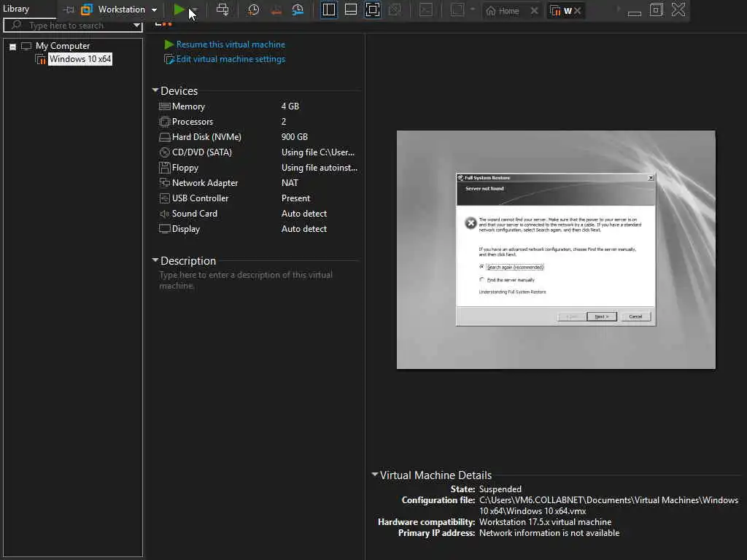The height and width of the screenshot is (560, 747).
Task: Toggle the thumbnail bar view icon
Action: 351,9
